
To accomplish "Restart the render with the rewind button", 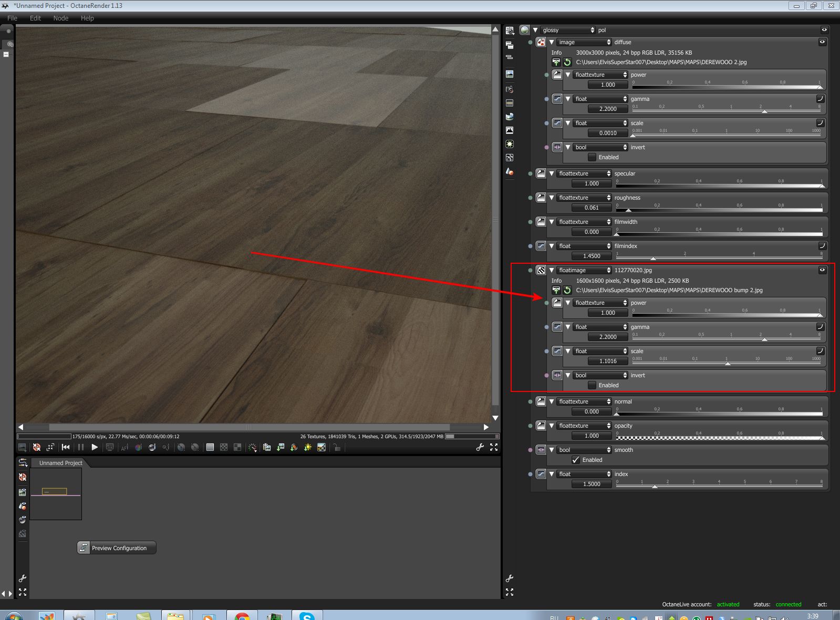I will point(66,447).
